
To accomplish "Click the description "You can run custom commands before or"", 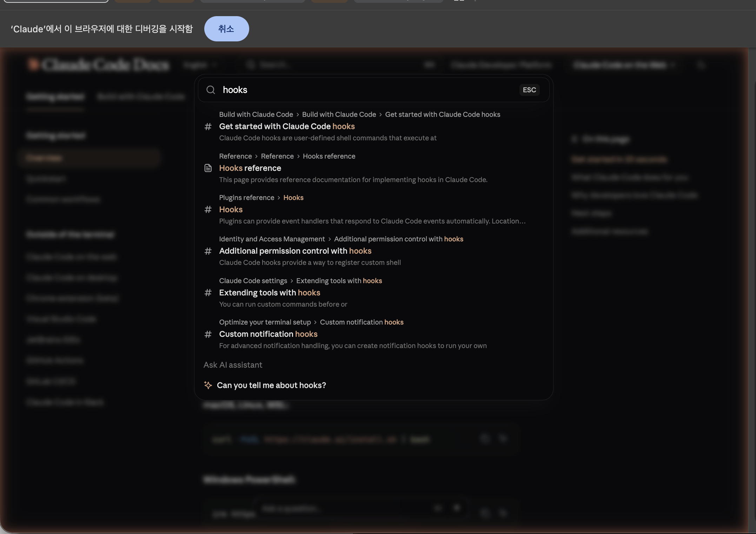I will click(x=283, y=304).
